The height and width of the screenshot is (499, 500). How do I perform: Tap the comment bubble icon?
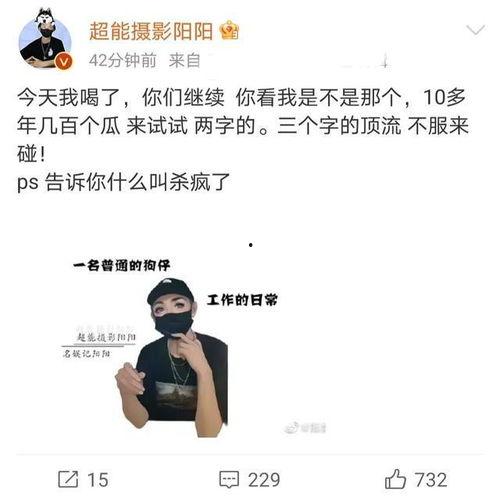[x=229, y=480]
